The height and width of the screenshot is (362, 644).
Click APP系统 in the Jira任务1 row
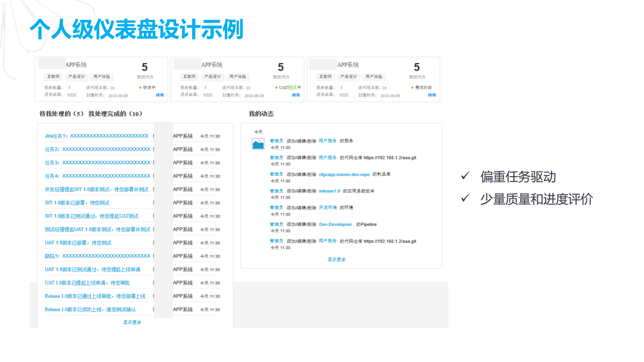pyautogui.click(x=183, y=136)
